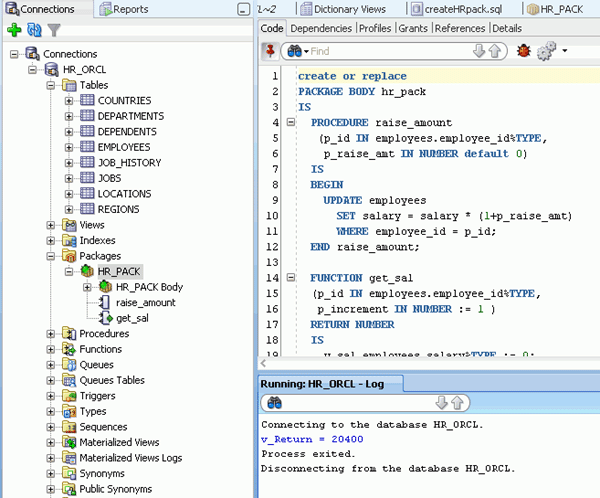Apply the filter funnel icon in Connections
600x498 pixels.
coord(54,31)
